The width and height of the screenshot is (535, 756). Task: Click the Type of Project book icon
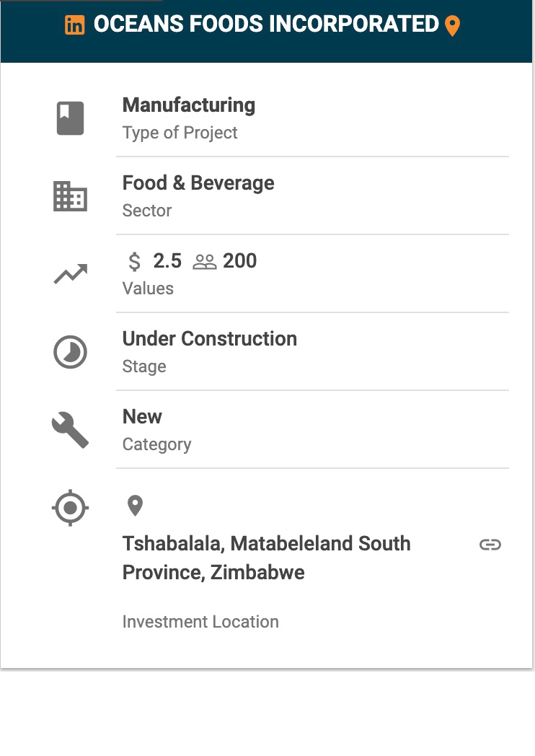click(x=71, y=118)
